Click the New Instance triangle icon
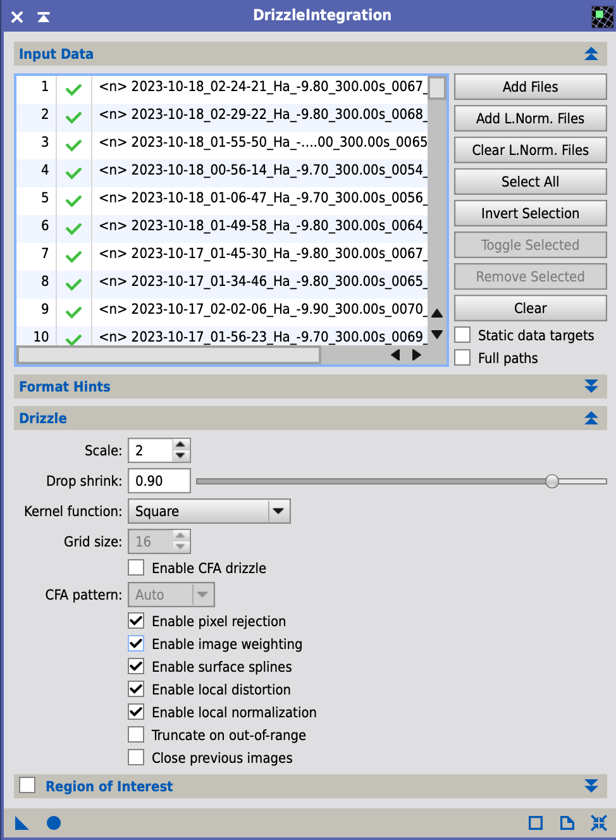This screenshot has height=840, width=616. pos(22,823)
